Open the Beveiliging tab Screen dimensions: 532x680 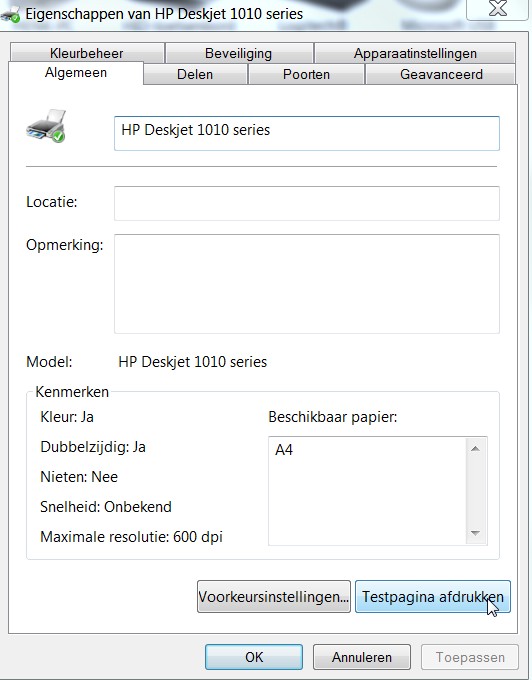click(238, 53)
